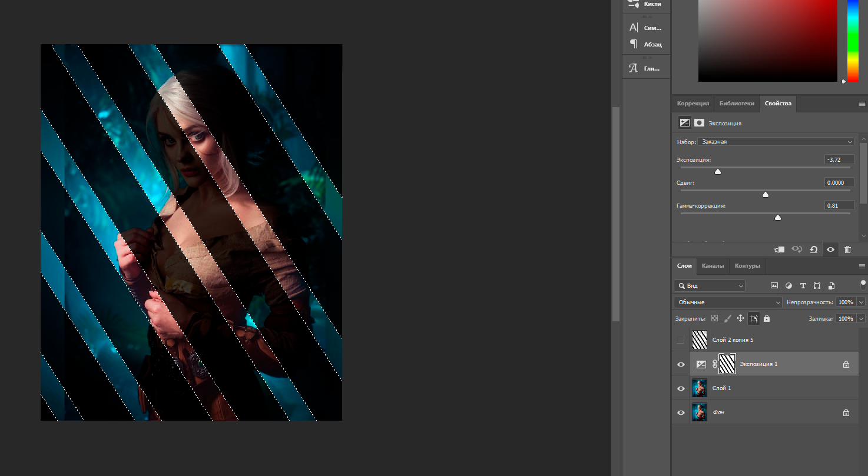This screenshot has width=868, height=476.
Task: Lock position move icon
Action: point(740,318)
